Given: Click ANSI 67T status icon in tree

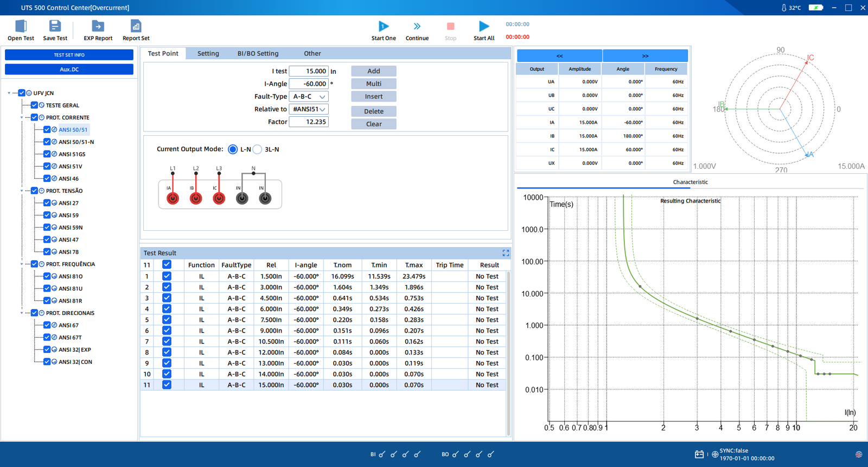Looking at the screenshot, I should (54, 338).
